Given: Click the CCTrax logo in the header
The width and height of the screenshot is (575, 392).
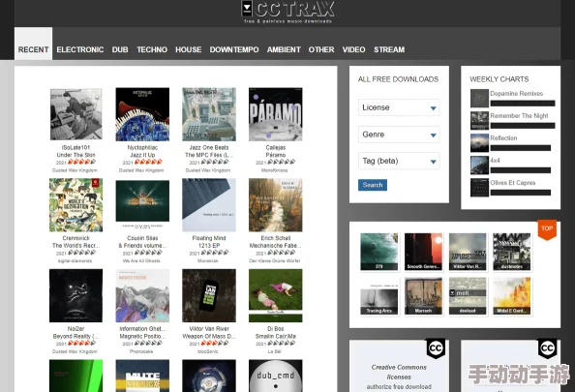Looking at the screenshot, I should 287,12.
